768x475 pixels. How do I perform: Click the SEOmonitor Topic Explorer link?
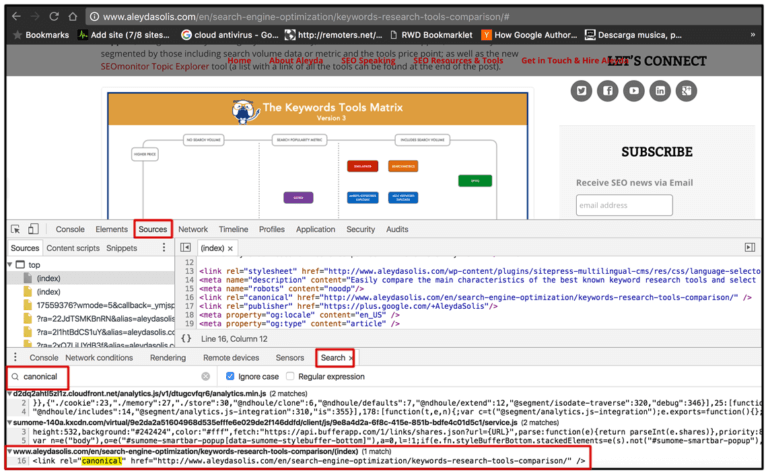point(155,67)
